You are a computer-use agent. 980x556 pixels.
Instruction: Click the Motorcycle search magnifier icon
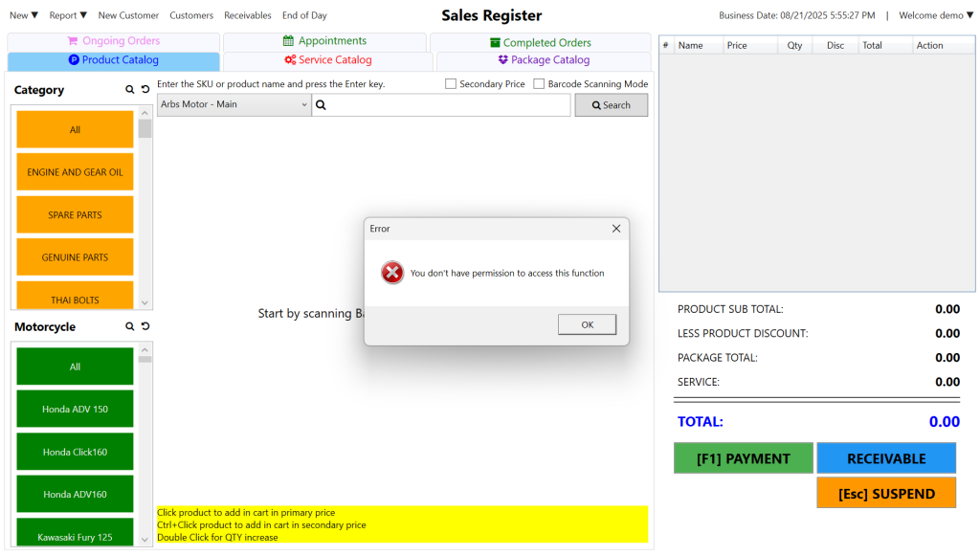coord(130,327)
